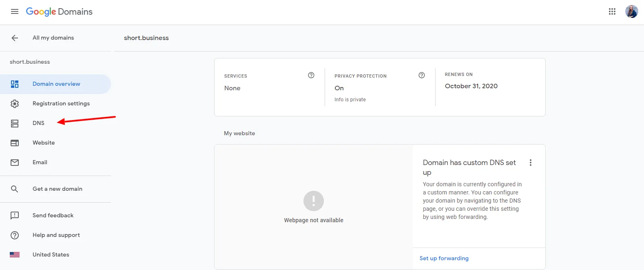This screenshot has height=270, width=644.
Task: Click the short.business page heading
Action: tap(146, 38)
